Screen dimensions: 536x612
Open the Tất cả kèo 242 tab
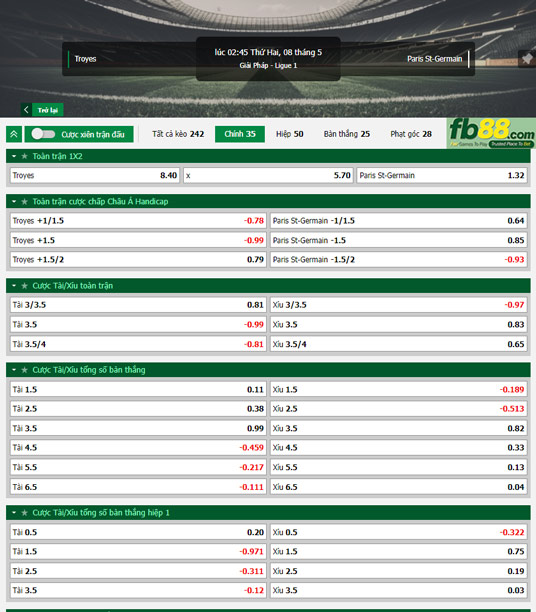coord(178,134)
